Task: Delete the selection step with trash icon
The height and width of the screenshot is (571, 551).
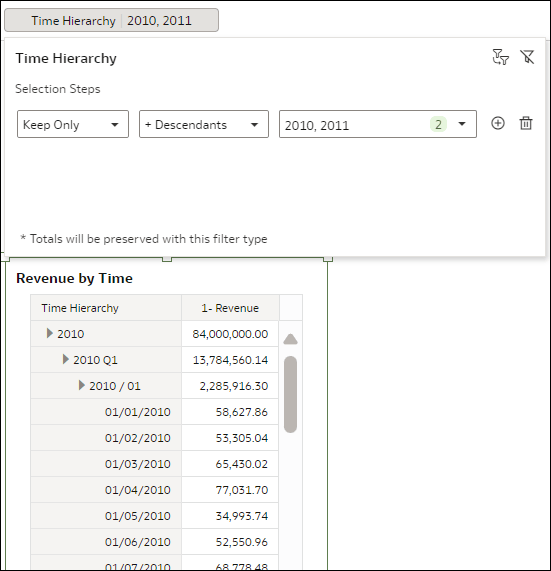Action: tap(526, 123)
